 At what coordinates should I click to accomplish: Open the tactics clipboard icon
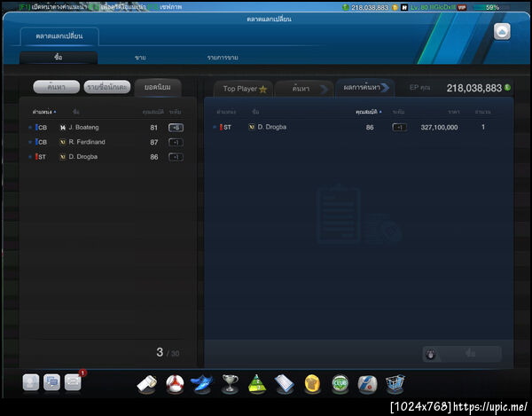click(285, 384)
